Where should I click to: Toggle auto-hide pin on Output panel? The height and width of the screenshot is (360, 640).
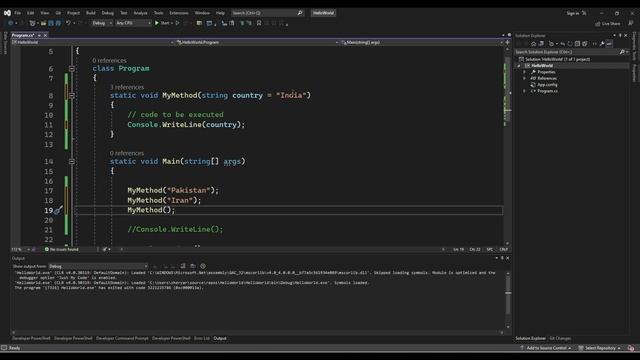coord(502,258)
